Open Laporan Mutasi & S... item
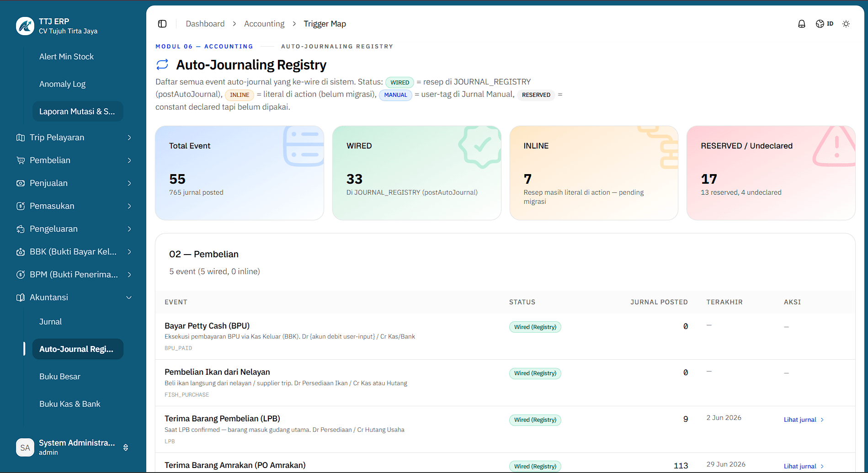 (x=78, y=112)
